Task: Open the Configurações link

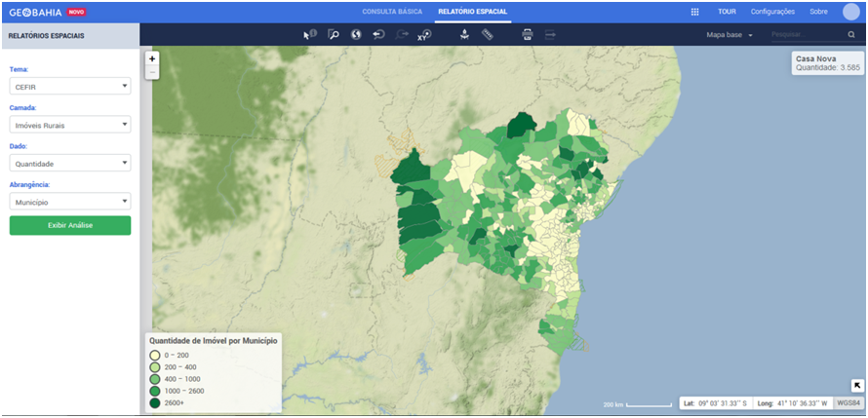Action: (x=772, y=12)
